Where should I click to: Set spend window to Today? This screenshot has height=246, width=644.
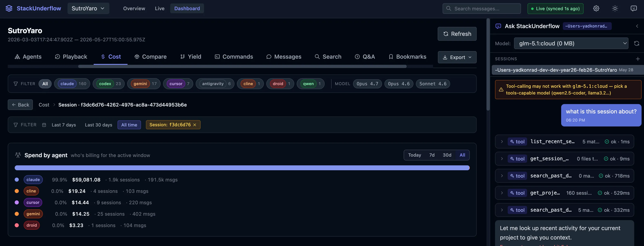(414, 155)
